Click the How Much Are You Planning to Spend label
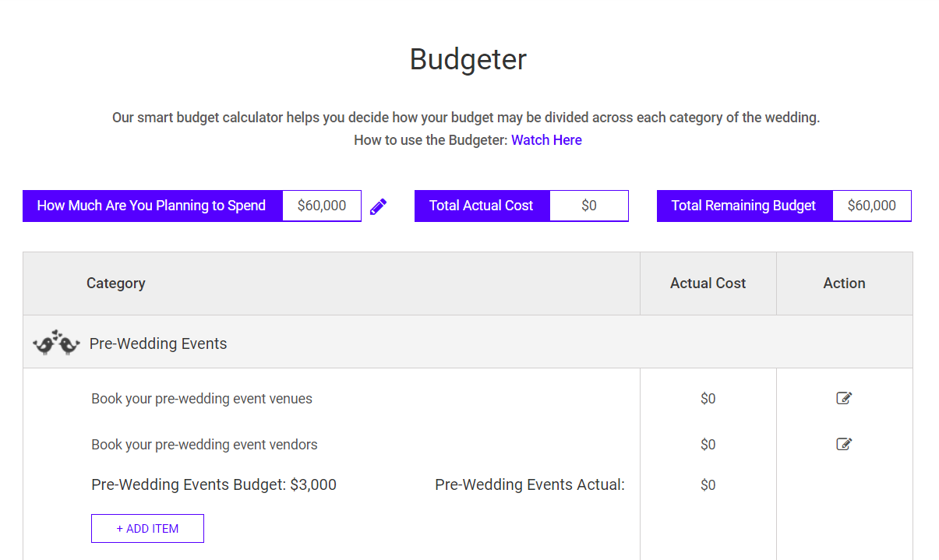The height and width of the screenshot is (560, 939). click(x=152, y=206)
